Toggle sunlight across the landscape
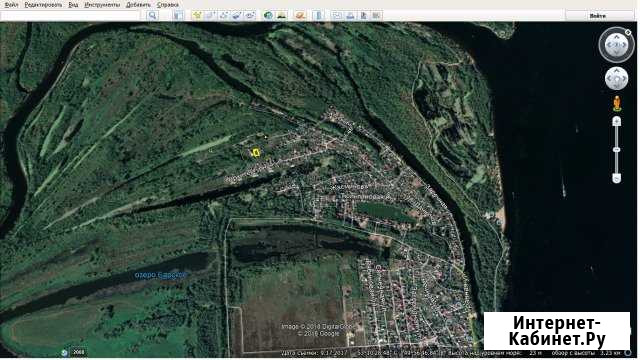This screenshot has width=640, height=360. [x=282, y=16]
